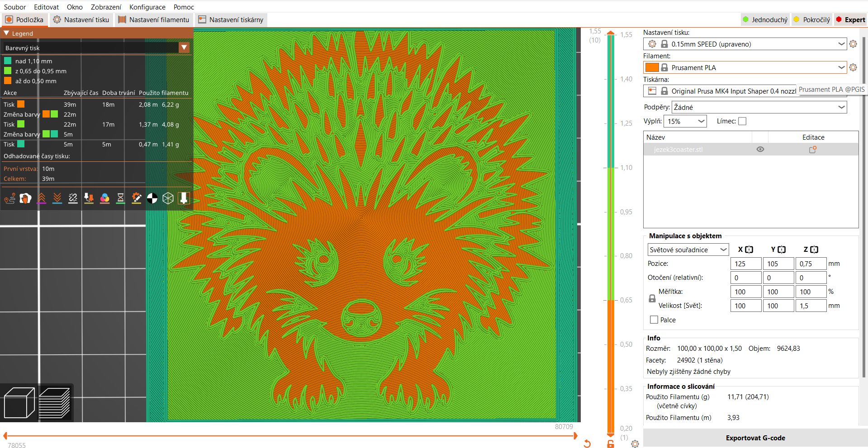Toggle visibility eye of jezek3coaster.stl
The width and height of the screenshot is (868, 448).
point(760,150)
